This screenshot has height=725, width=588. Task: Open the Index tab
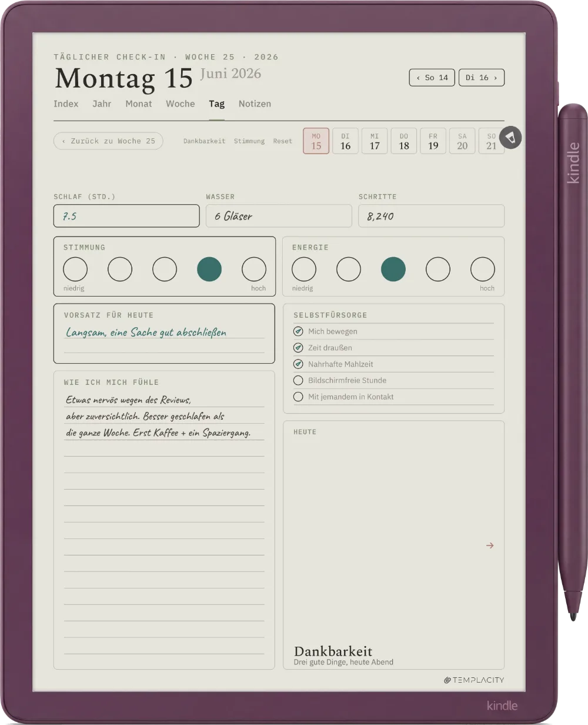pos(66,104)
